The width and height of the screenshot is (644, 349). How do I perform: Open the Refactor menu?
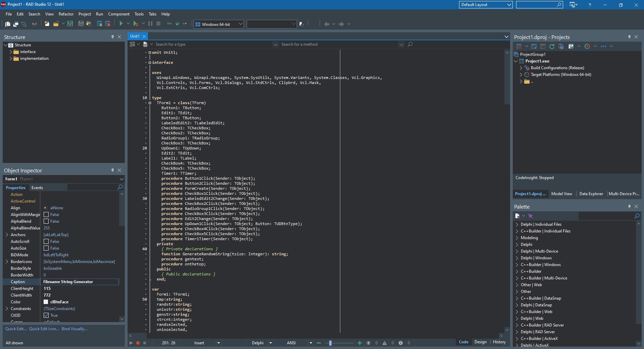(66, 14)
